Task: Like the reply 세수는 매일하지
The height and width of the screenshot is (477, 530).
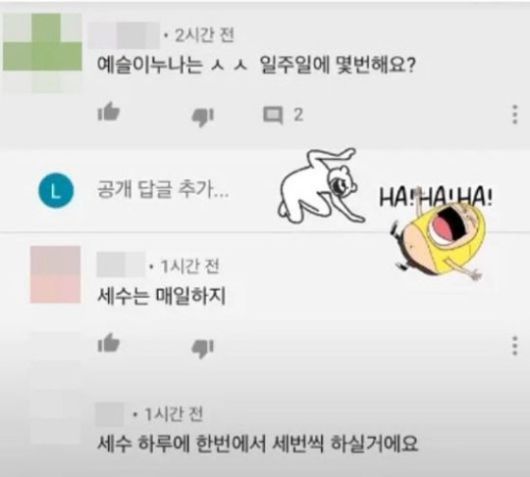Action: point(109,343)
